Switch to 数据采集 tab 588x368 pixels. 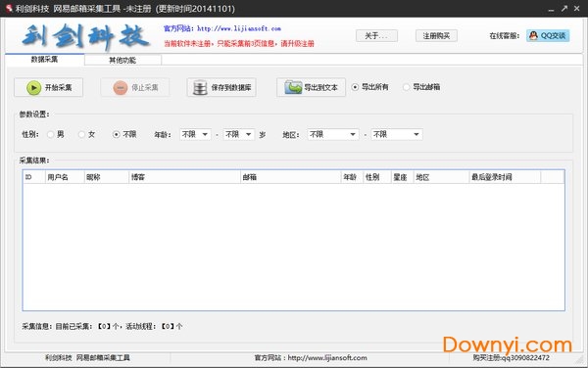coord(45,60)
